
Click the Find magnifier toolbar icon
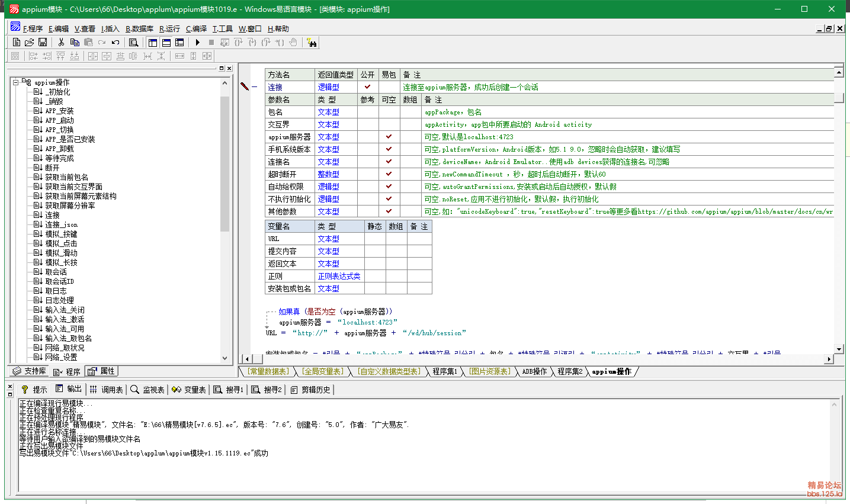[x=134, y=42]
